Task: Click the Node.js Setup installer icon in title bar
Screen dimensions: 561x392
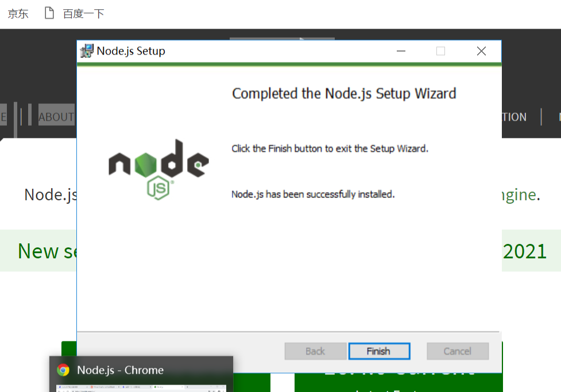Action: (87, 51)
